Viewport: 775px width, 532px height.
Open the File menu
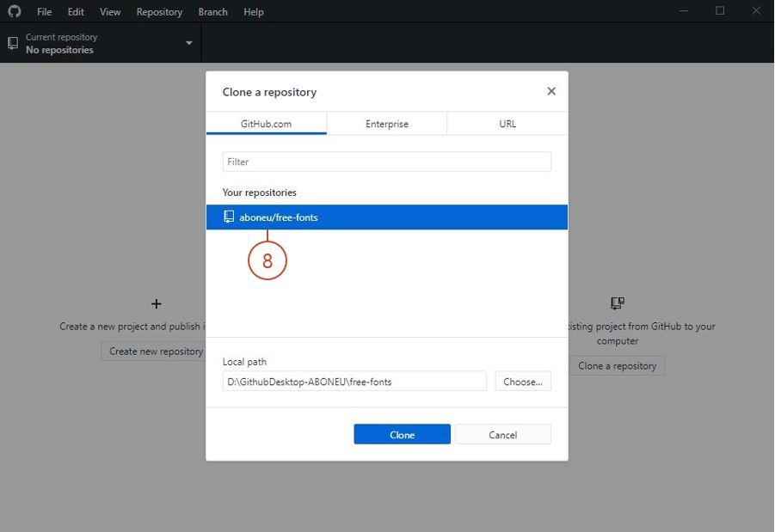click(44, 12)
